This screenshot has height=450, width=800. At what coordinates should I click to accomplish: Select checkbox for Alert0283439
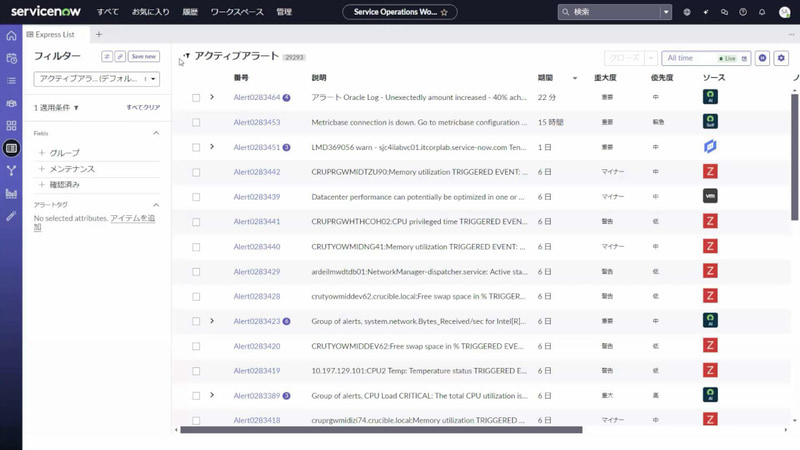pos(196,197)
